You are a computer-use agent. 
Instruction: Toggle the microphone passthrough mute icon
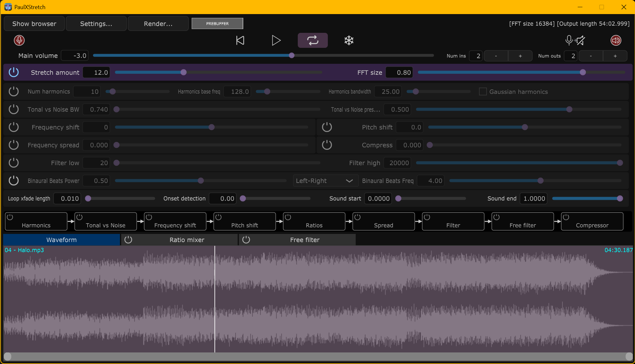(x=575, y=40)
